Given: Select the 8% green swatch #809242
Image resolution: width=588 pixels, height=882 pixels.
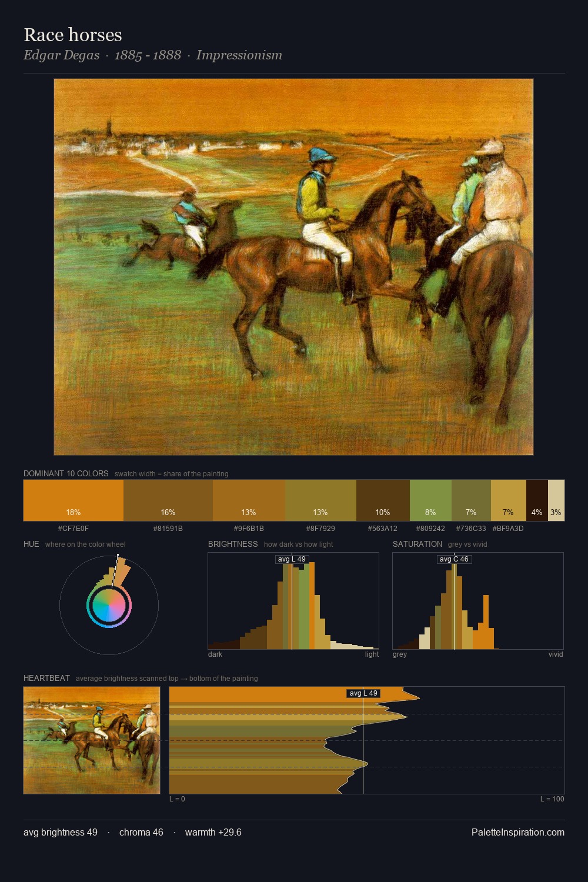Looking at the screenshot, I should click(x=430, y=500).
